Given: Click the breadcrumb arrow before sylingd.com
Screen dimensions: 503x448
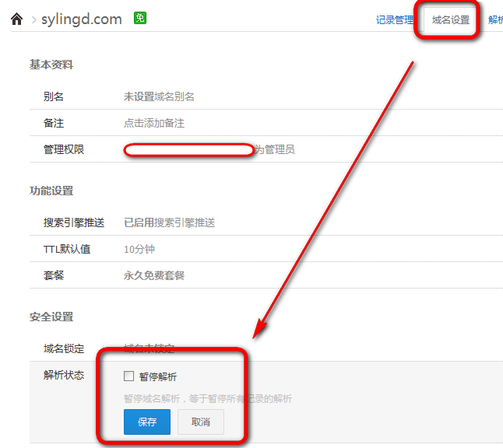Looking at the screenshot, I should click(x=34, y=19).
